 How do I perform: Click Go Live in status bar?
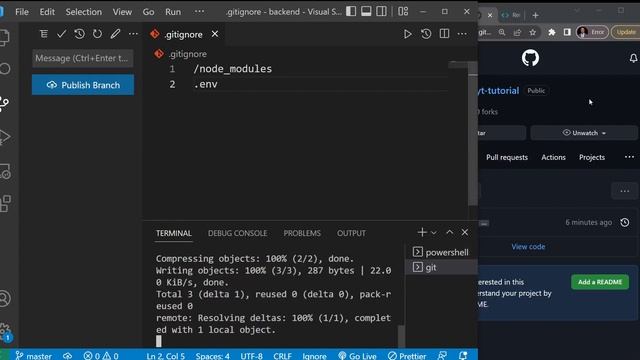pos(358,356)
